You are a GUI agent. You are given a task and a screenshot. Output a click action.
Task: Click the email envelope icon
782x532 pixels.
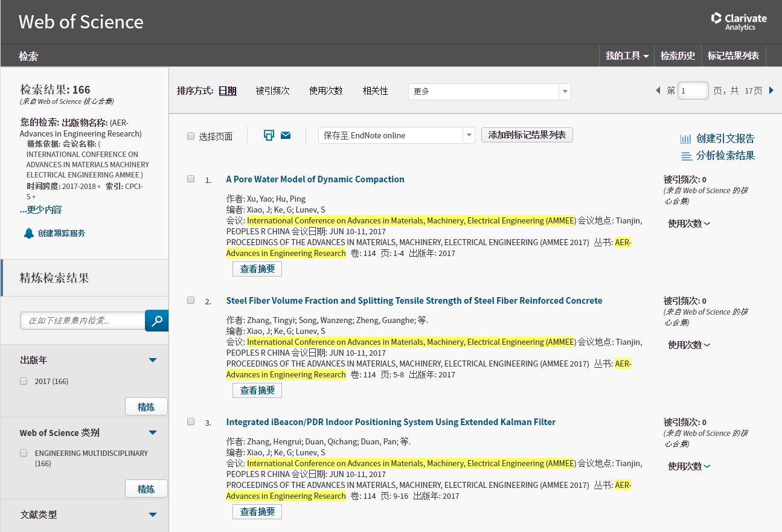pyautogui.click(x=286, y=135)
